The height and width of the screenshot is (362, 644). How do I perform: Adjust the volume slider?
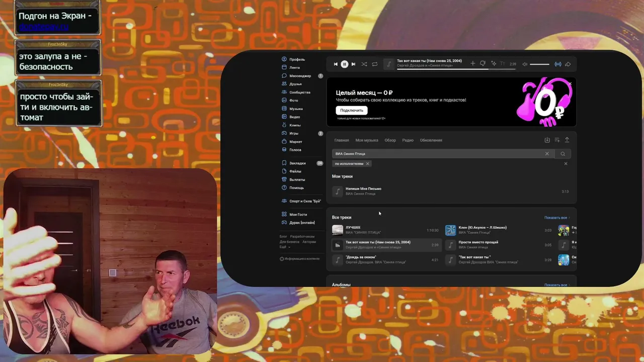point(539,64)
